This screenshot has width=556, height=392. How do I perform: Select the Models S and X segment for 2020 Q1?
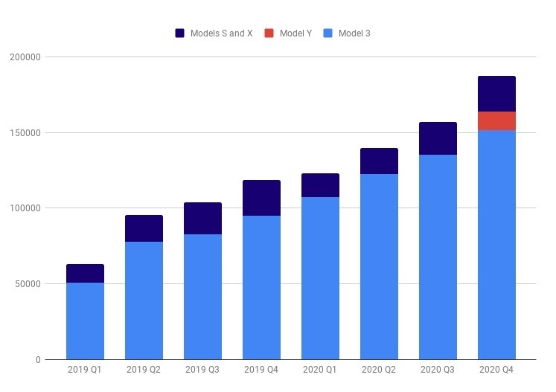click(321, 185)
